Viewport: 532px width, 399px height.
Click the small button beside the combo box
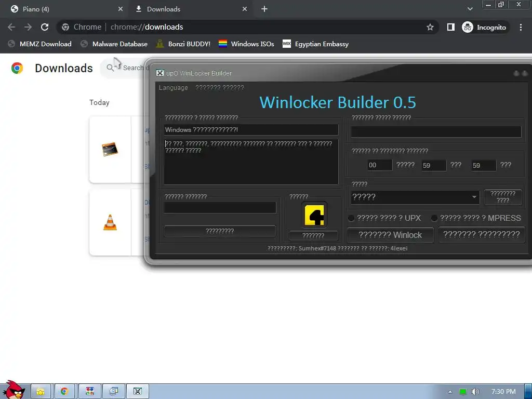pos(503,197)
